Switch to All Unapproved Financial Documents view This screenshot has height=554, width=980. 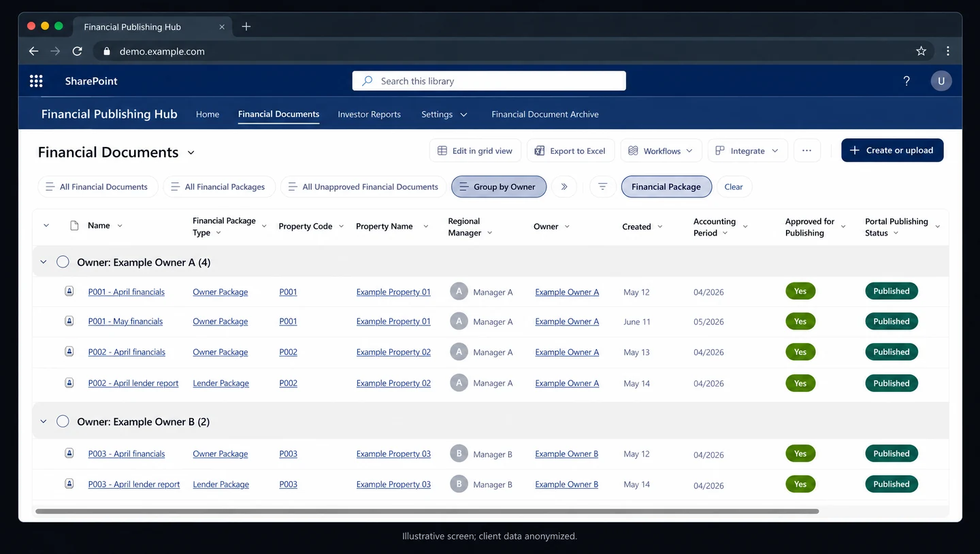[x=363, y=186]
